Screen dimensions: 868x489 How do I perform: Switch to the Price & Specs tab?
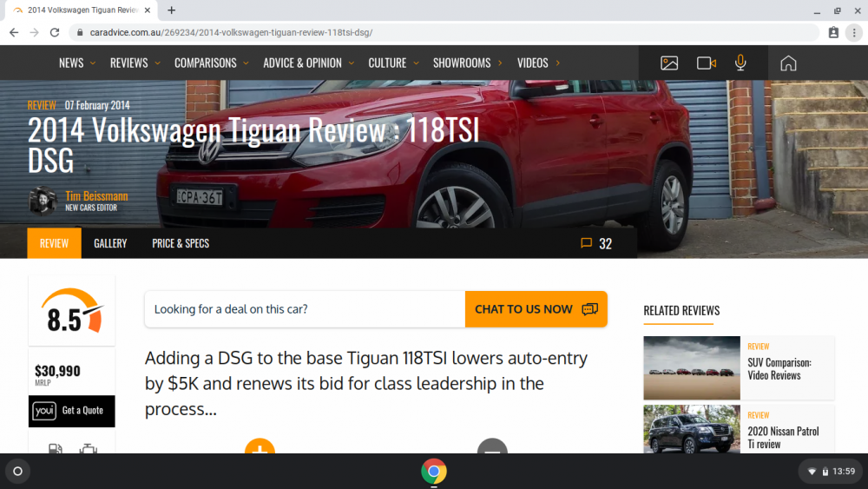pyautogui.click(x=181, y=243)
